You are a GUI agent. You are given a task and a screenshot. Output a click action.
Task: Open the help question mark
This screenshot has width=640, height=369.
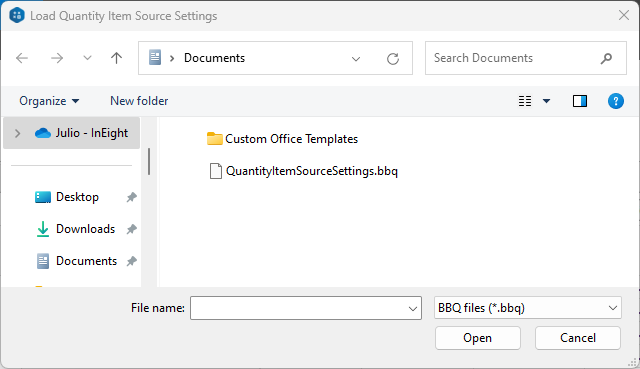pyautogui.click(x=616, y=101)
